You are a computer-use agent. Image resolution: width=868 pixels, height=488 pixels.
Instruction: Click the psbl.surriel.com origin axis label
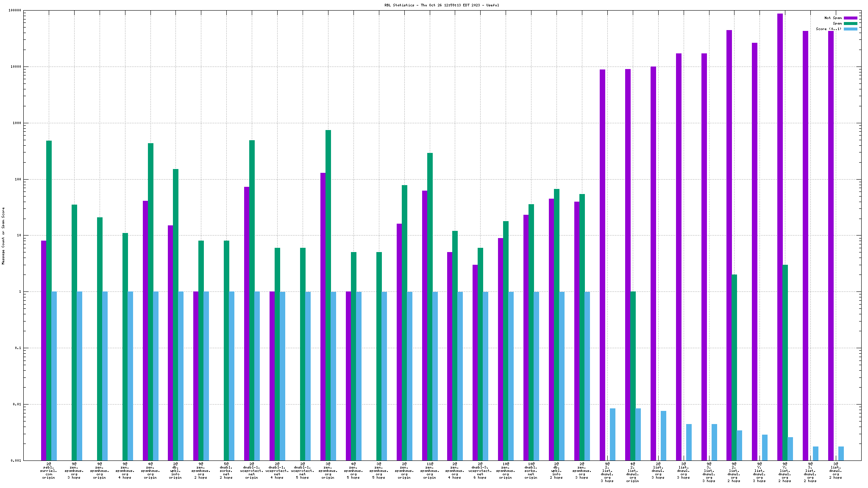click(49, 471)
